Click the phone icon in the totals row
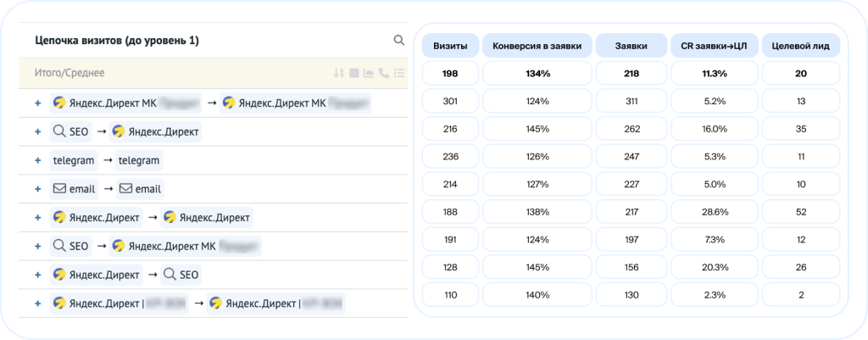The width and height of the screenshot is (868, 340). [x=384, y=73]
